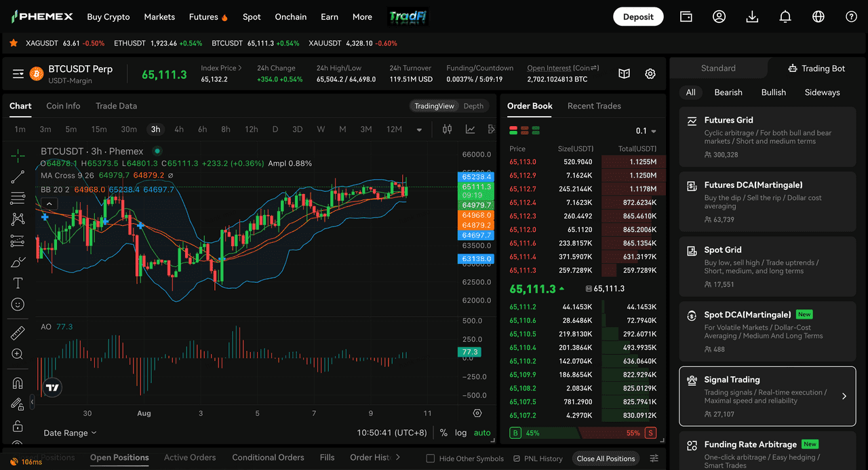This screenshot has height=470, width=868.
Task: Click the Deposit button
Action: 638,17
